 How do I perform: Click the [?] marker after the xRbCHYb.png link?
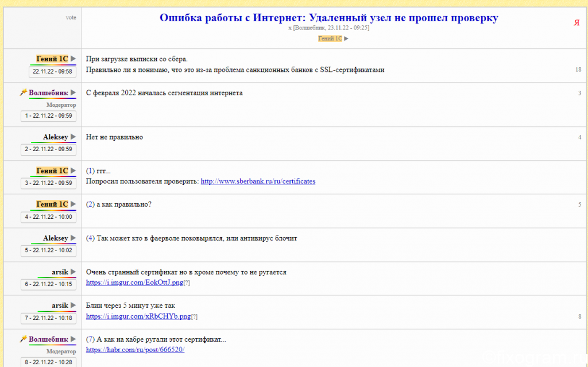pyautogui.click(x=194, y=316)
